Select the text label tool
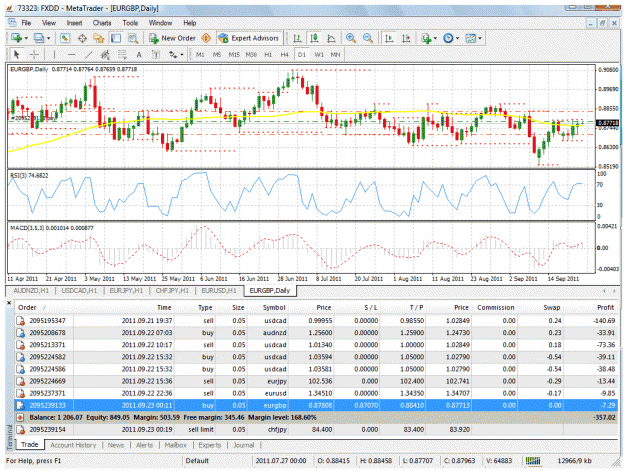The height and width of the screenshot is (471, 625). (156, 55)
